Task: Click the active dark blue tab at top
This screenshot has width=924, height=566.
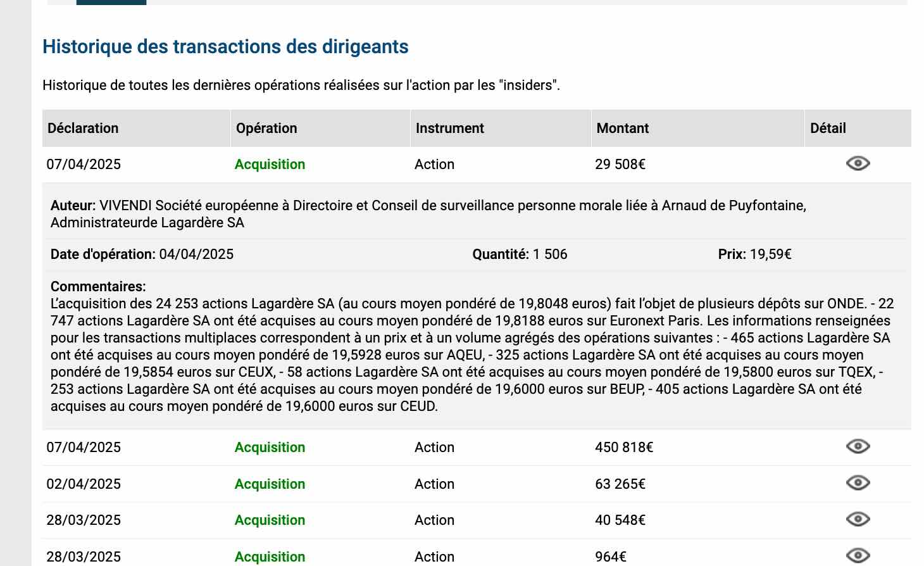Action: pyautogui.click(x=111, y=2)
